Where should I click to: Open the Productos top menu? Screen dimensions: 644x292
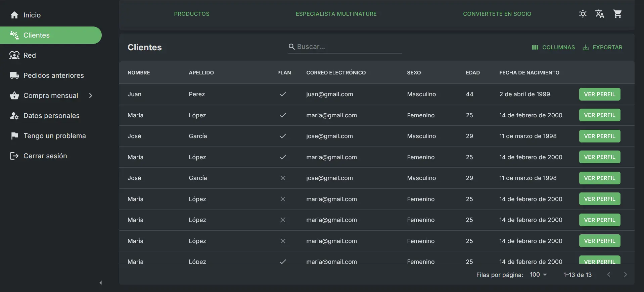[x=191, y=14]
